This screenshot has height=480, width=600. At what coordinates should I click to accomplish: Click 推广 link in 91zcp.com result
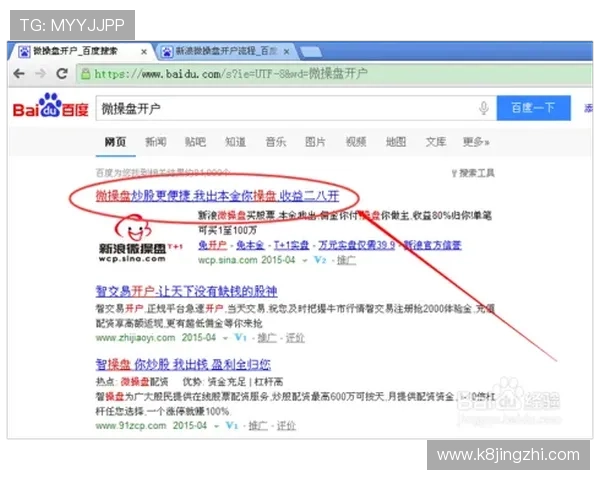pos(258,426)
